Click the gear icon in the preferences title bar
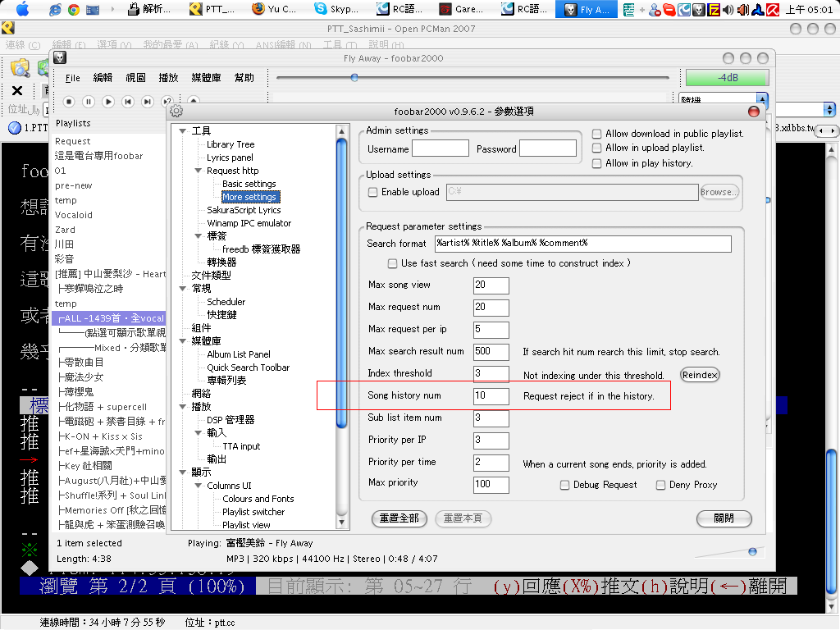Image resolution: width=840 pixels, height=630 pixels. 176,112
